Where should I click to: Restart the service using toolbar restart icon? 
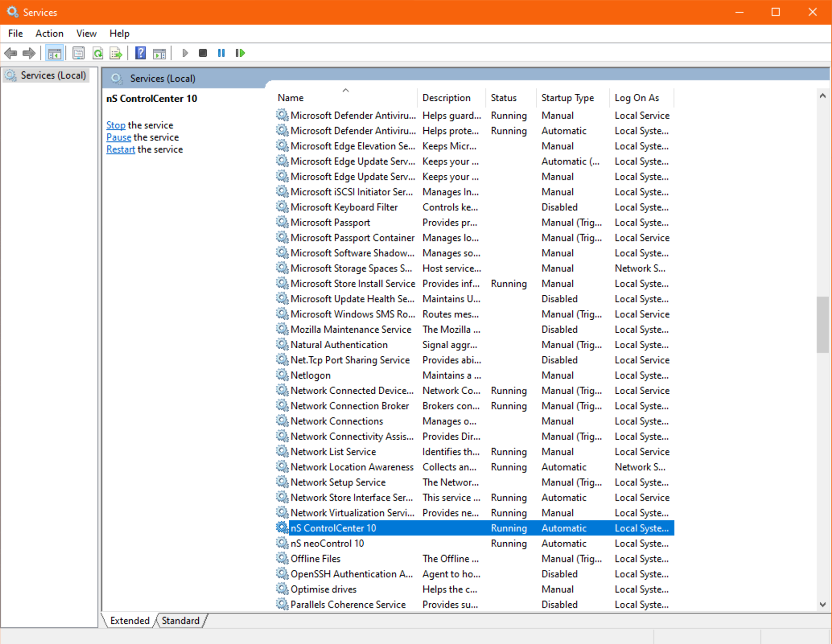[x=240, y=53]
